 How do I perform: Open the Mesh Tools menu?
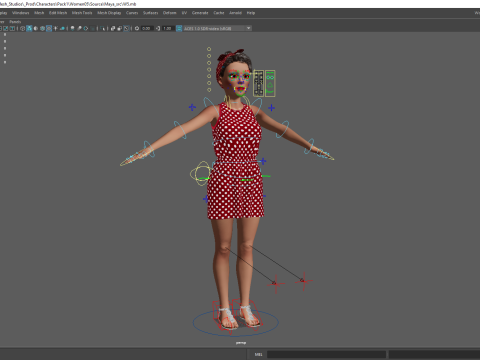coord(82,13)
